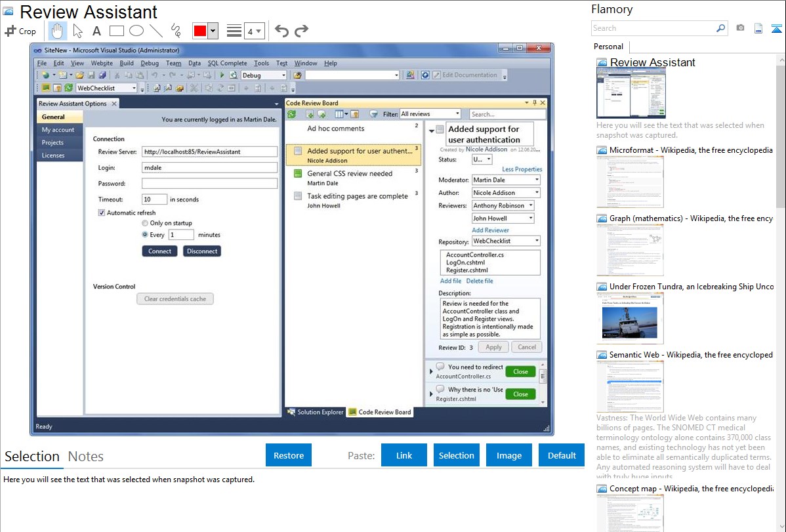Pick the ellipse shape tool
This screenshot has width=786, height=532.
[136, 31]
